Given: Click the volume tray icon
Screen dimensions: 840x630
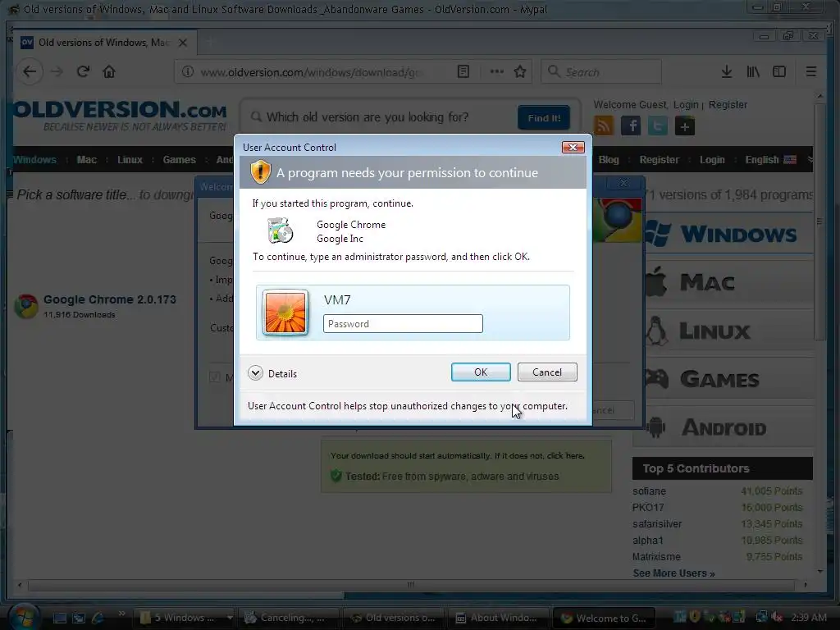Looking at the screenshot, I should click(x=776, y=618).
